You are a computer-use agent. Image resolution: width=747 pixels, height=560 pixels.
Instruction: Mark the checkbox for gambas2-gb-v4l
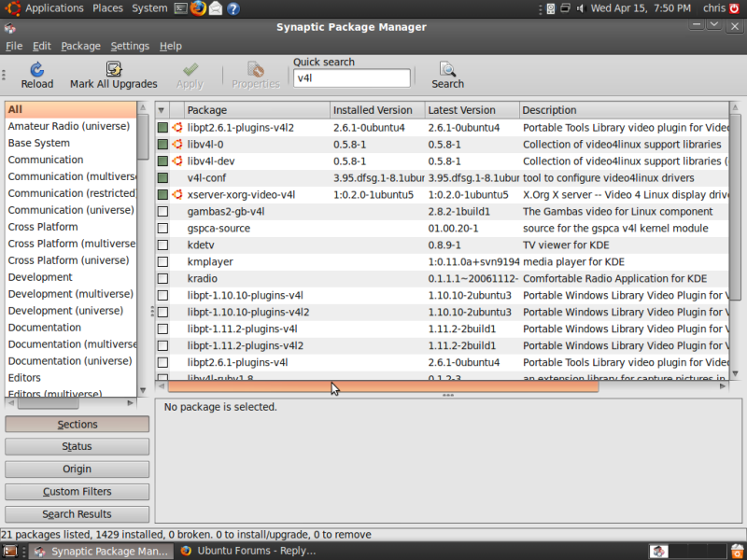(162, 212)
